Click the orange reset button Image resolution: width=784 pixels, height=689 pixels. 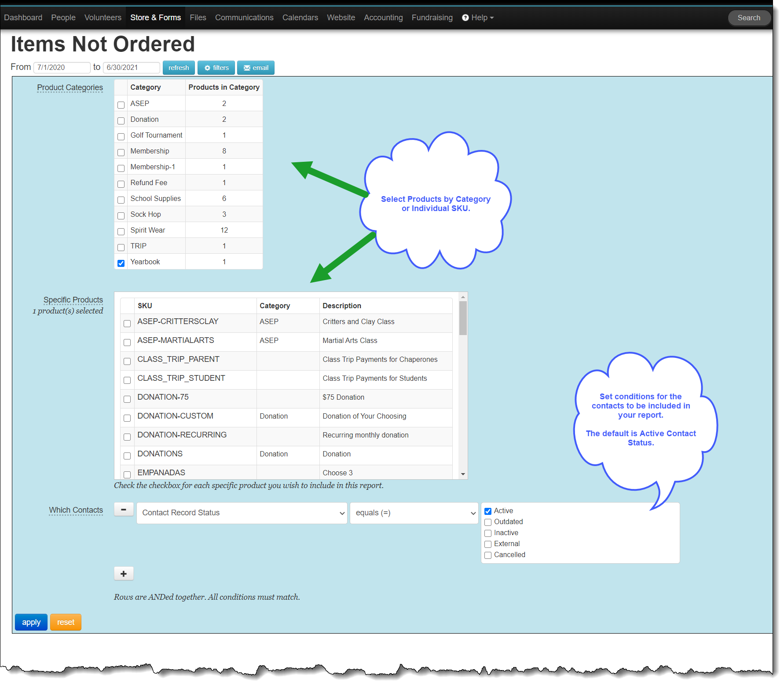click(66, 622)
